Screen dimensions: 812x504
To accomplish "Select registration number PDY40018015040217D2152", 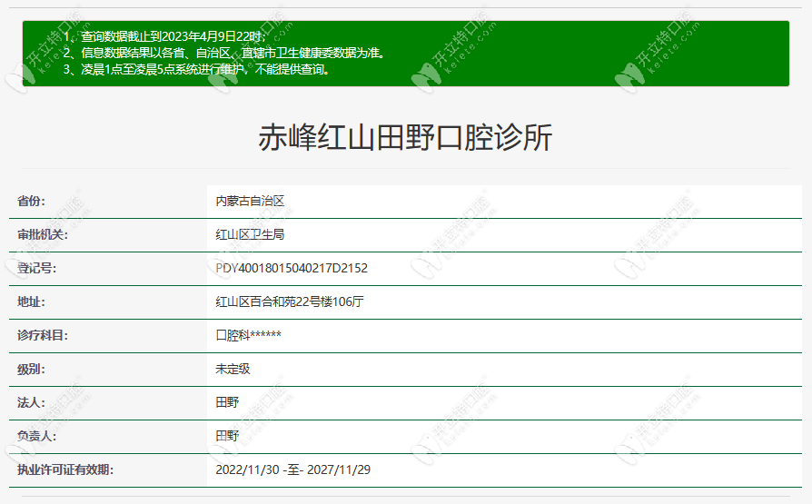I will [292, 268].
